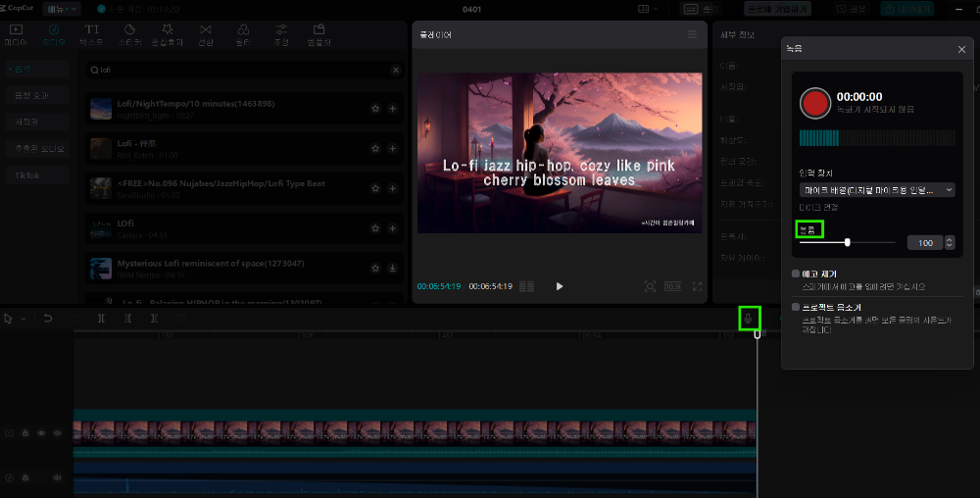Select the 음향 효과 sound effects category
This screenshot has height=498, width=980.
35,96
